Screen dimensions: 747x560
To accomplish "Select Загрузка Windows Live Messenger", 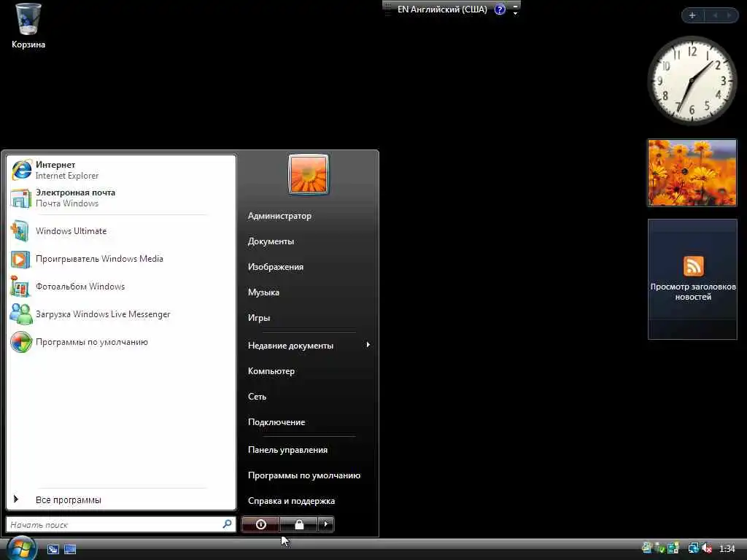I will pos(122,314).
